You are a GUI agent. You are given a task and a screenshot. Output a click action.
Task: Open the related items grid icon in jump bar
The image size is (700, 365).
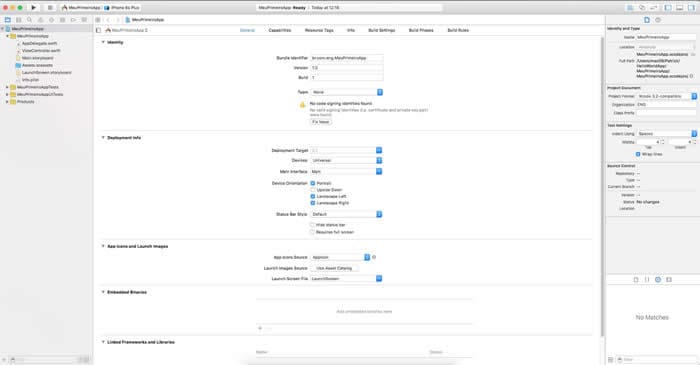tap(98, 20)
